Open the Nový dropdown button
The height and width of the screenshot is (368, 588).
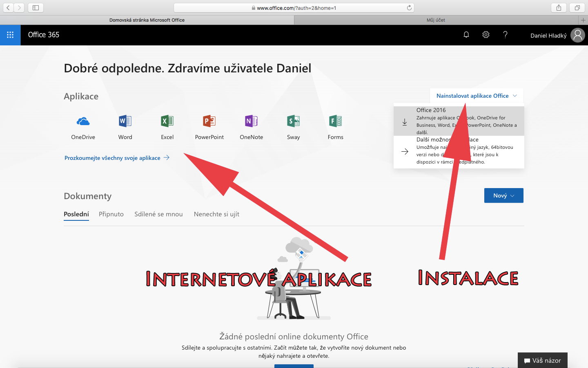[503, 195]
